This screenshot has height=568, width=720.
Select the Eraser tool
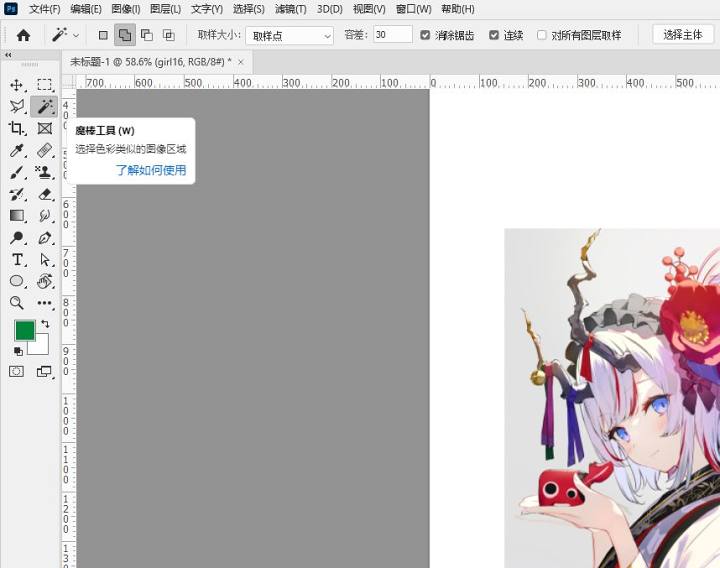pos(44,194)
